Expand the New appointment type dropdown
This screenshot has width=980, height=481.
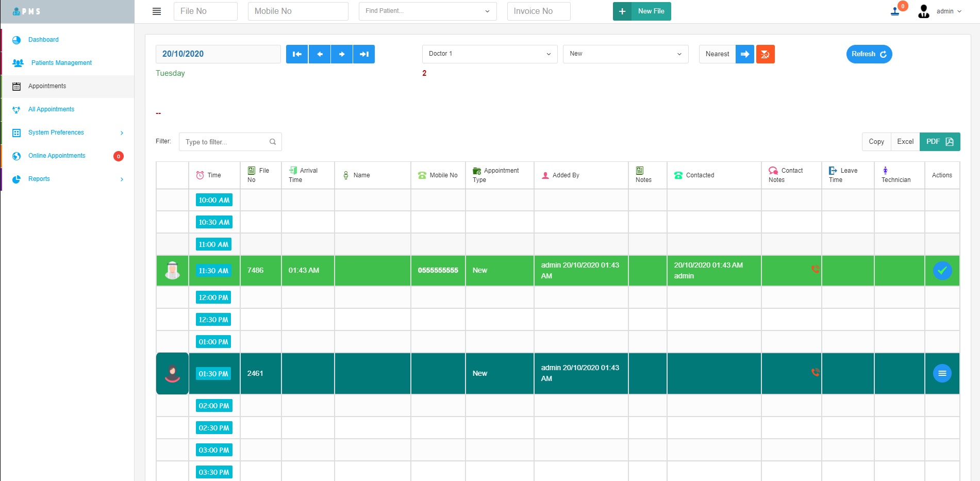click(x=625, y=54)
